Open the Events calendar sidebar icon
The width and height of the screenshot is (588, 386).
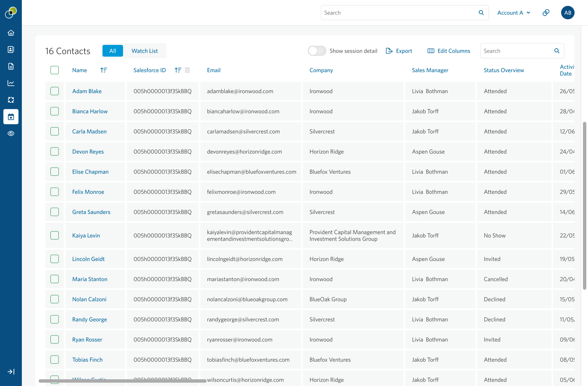pyautogui.click(x=11, y=117)
